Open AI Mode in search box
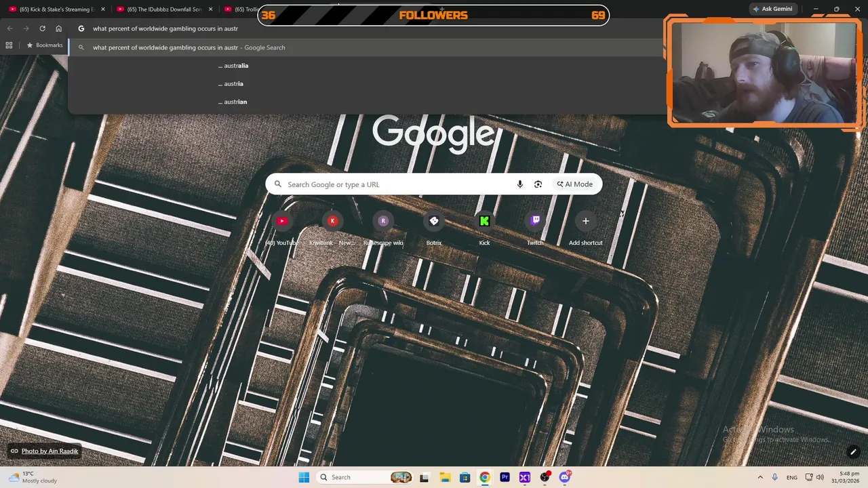868x488 pixels. point(575,184)
